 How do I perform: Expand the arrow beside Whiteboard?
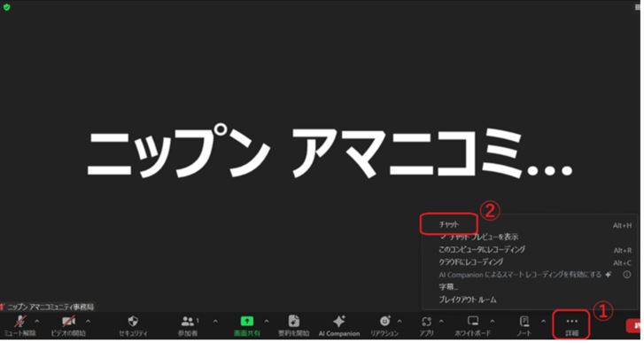point(492,321)
